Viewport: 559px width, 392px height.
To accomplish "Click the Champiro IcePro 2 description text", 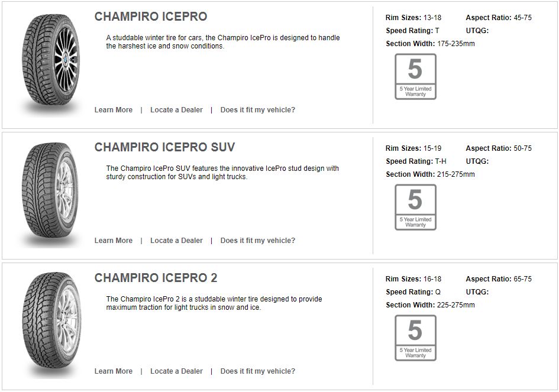I will pos(214,303).
